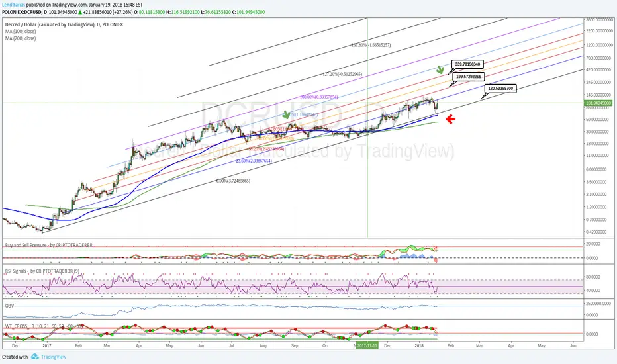The height and width of the screenshot is (364, 617).
Task: Click the Oct label on the time axis
Action: (326, 346)
